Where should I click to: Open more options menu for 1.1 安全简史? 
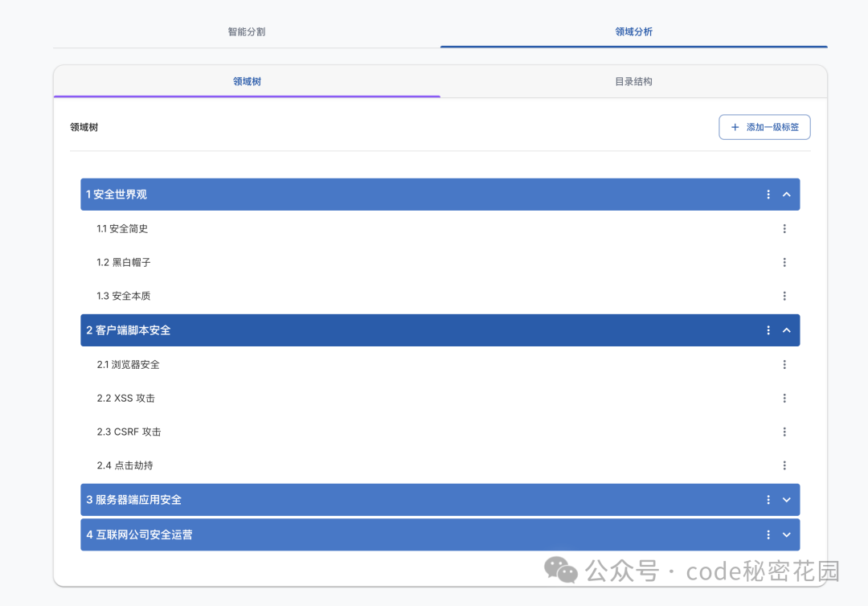[x=784, y=228]
